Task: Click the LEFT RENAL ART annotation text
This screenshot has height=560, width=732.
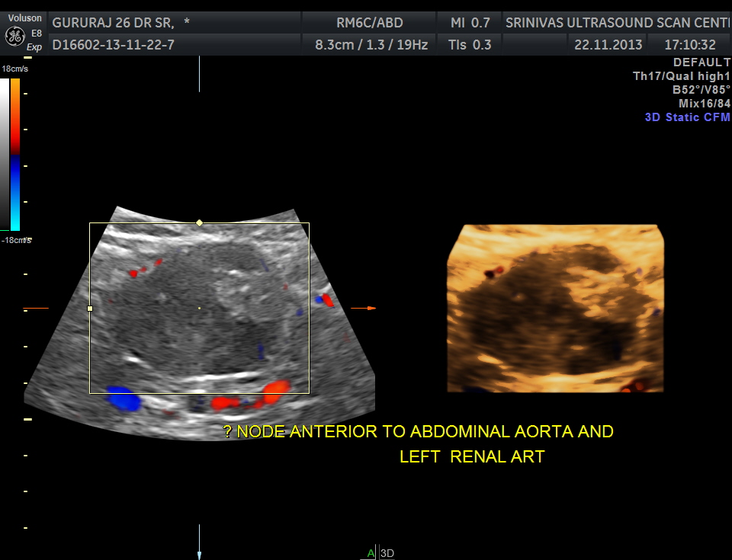Action: (471, 456)
